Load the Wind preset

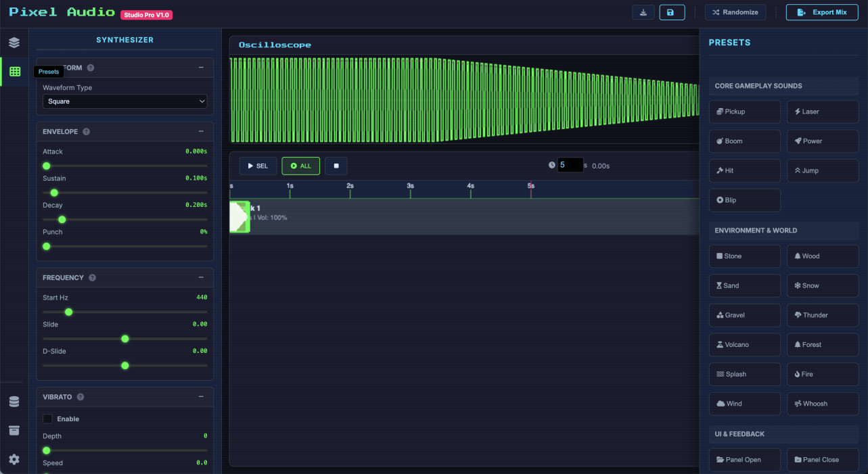tap(744, 404)
